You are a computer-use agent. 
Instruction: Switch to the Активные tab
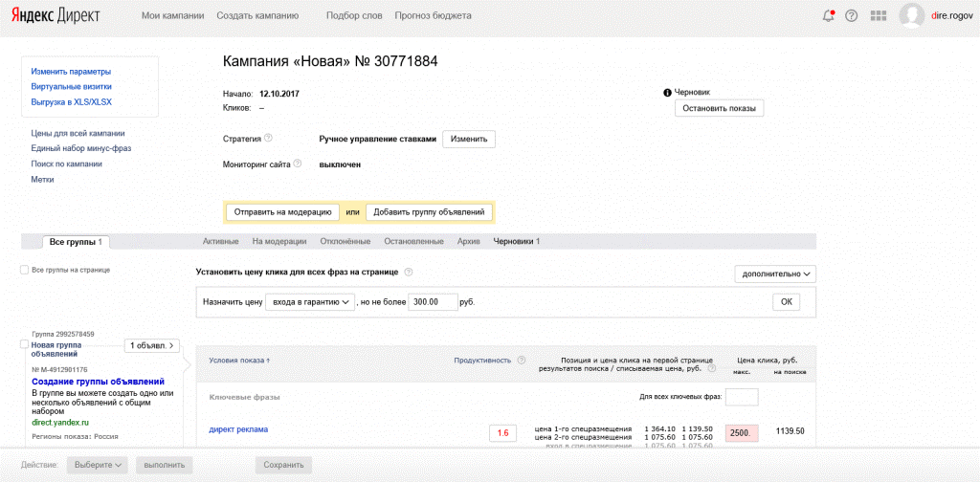[x=221, y=242]
